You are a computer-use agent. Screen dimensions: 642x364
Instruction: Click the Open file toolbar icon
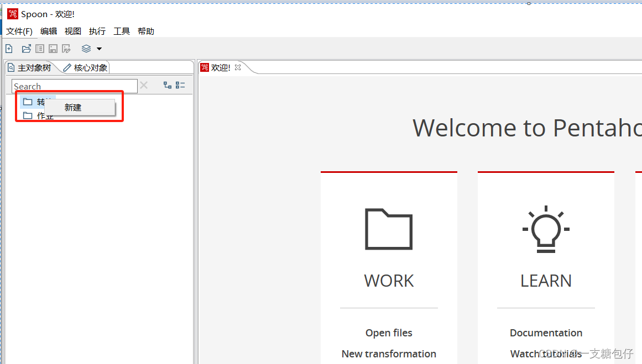pyautogui.click(x=26, y=49)
